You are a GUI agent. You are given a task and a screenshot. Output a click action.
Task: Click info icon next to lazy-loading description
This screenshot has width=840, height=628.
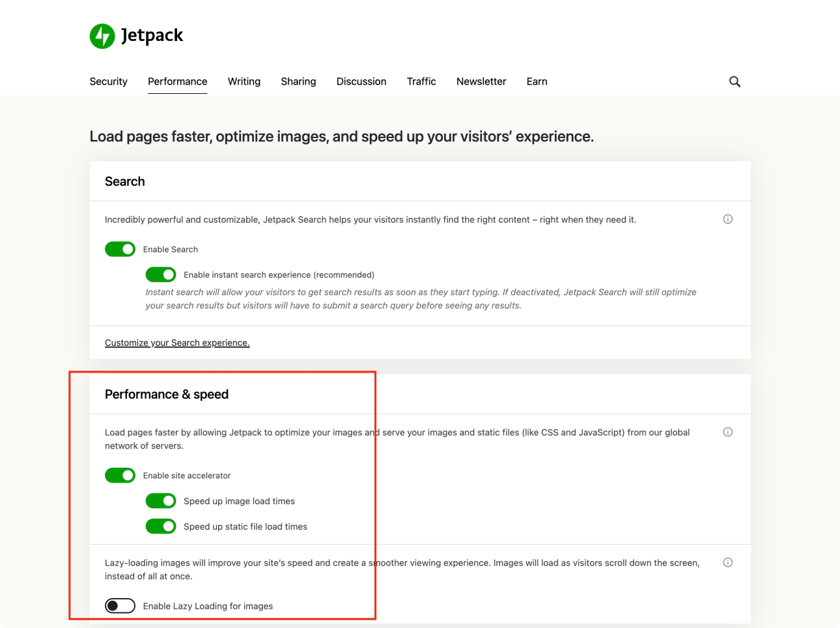(x=727, y=562)
